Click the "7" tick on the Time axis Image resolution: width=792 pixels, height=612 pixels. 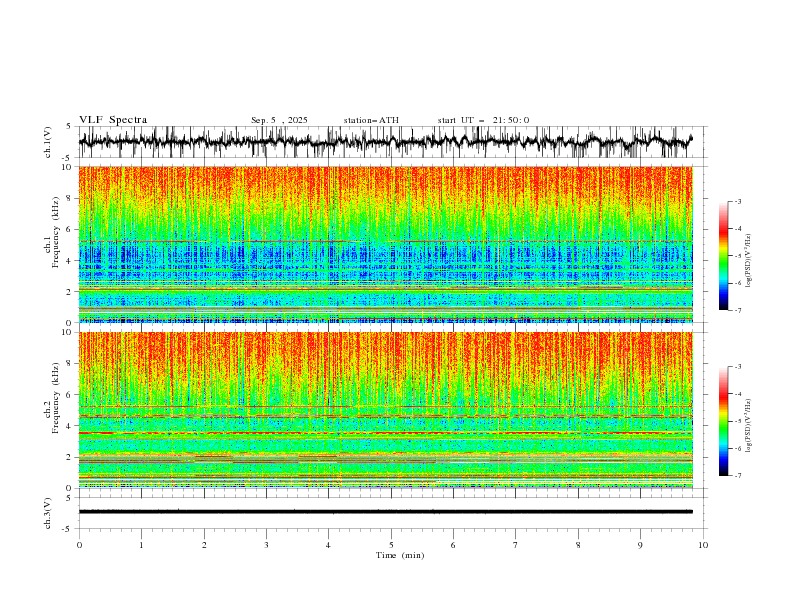[x=516, y=545]
